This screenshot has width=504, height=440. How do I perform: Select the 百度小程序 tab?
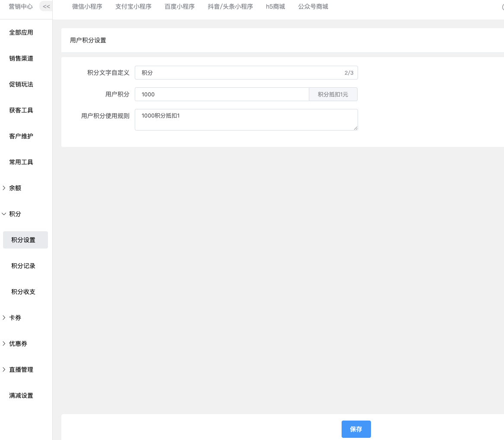click(x=180, y=6)
